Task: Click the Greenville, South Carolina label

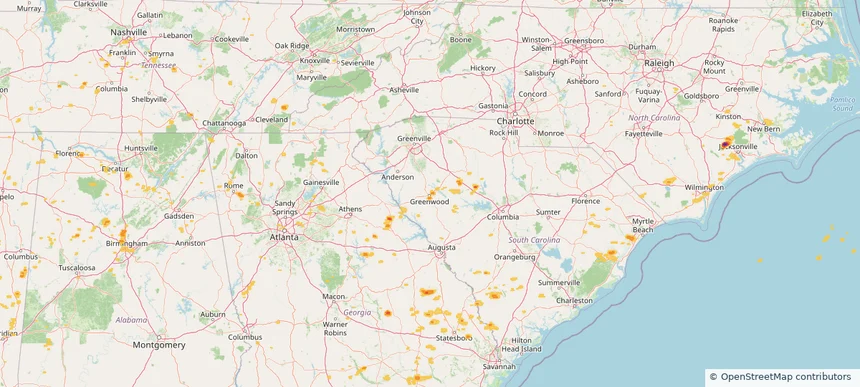Action: coord(414,139)
